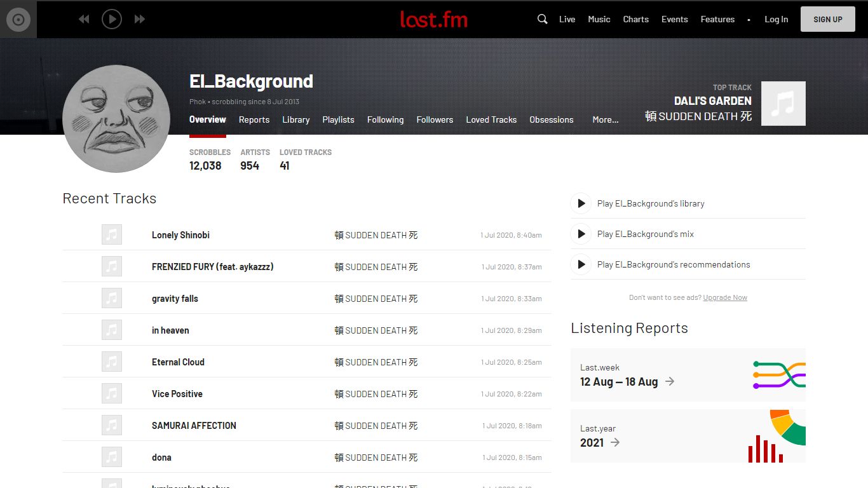Select the Overview tab
Image resolution: width=868 pixels, height=488 pixels.
click(x=207, y=119)
